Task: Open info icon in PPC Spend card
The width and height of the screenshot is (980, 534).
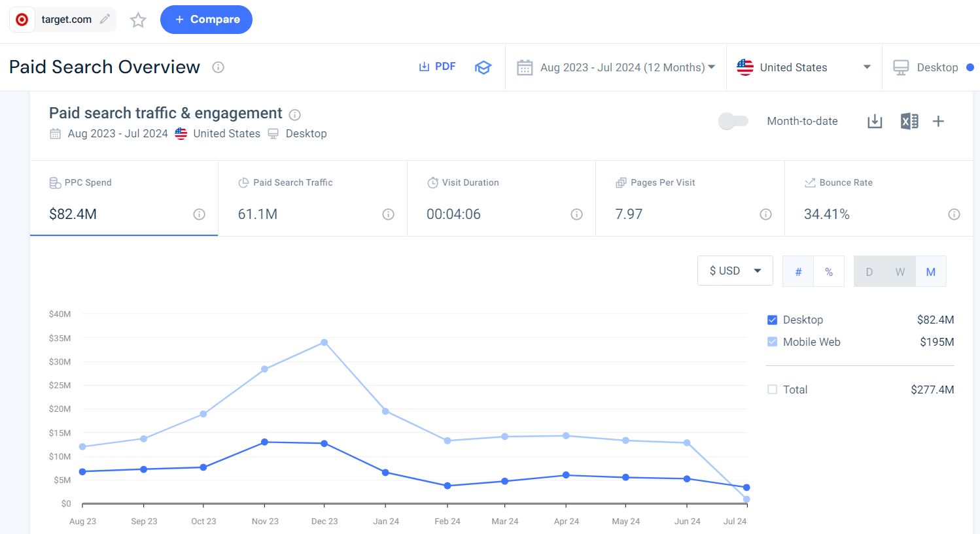Action: pyautogui.click(x=200, y=214)
